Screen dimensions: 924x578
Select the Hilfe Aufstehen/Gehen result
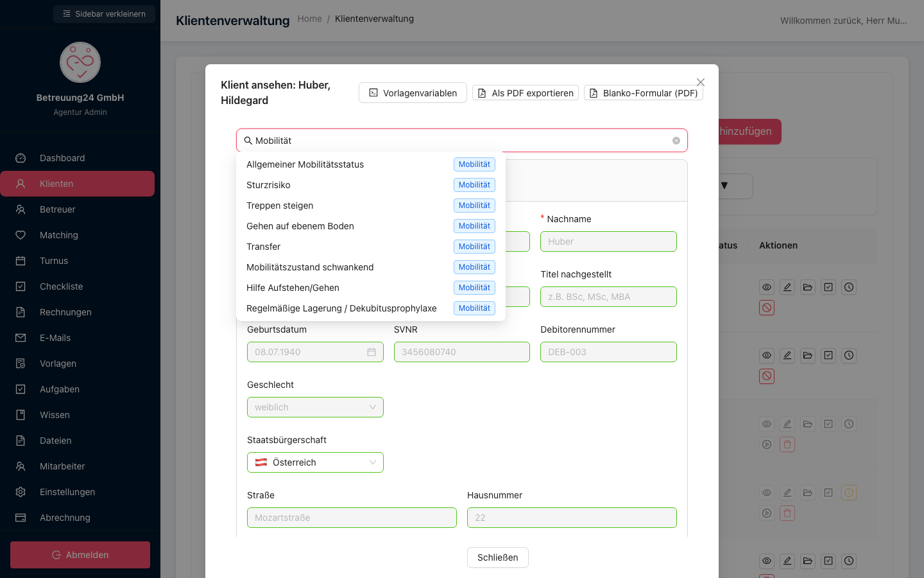(x=371, y=288)
